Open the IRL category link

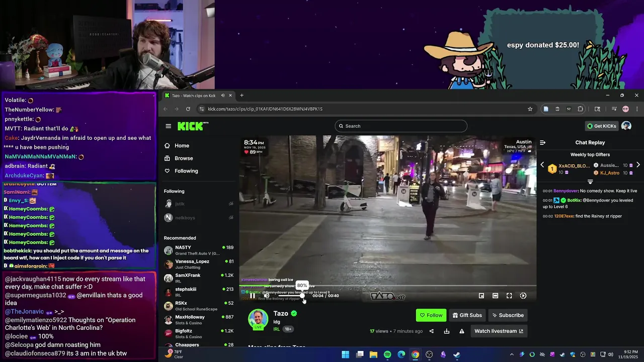click(277, 329)
